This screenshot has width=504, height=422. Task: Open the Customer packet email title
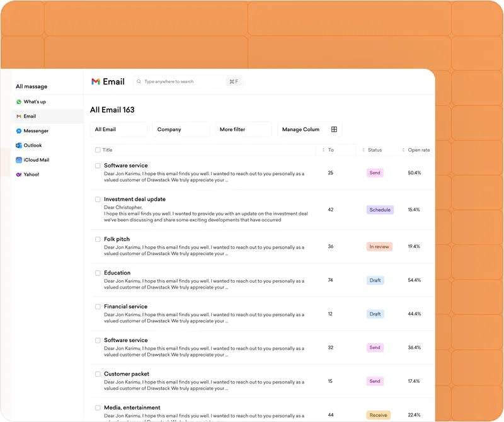[x=127, y=374]
